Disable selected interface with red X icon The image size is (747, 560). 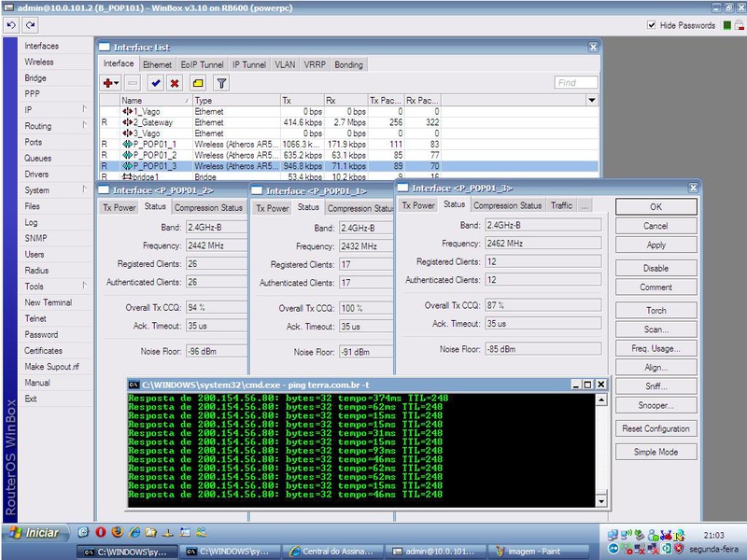click(174, 83)
